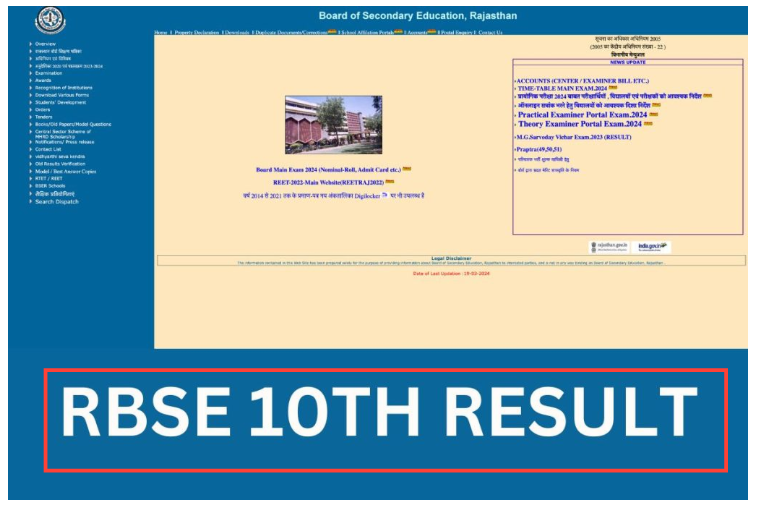Open Model / Best Answer Copies in the sidebar

pos(66,171)
